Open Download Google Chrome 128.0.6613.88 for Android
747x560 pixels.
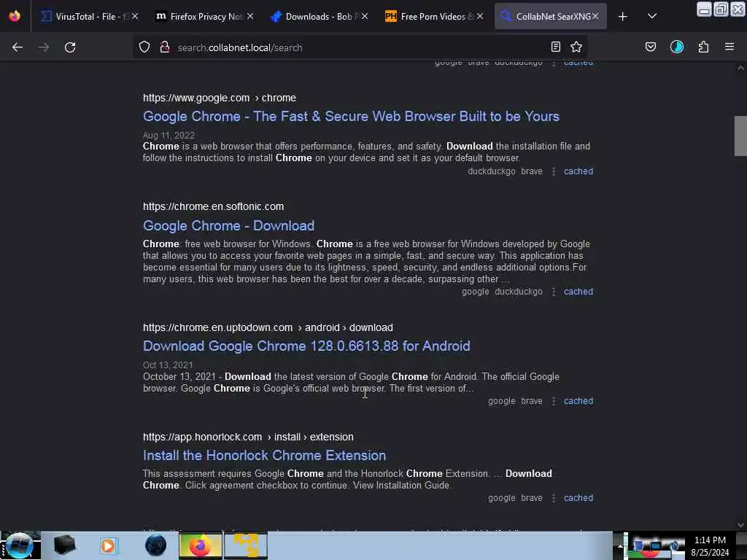point(306,346)
